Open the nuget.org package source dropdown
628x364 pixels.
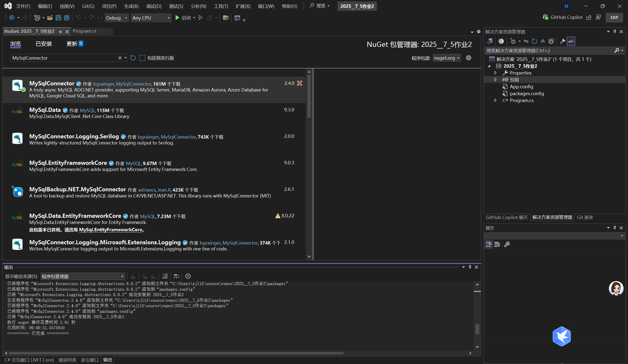point(446,58)
